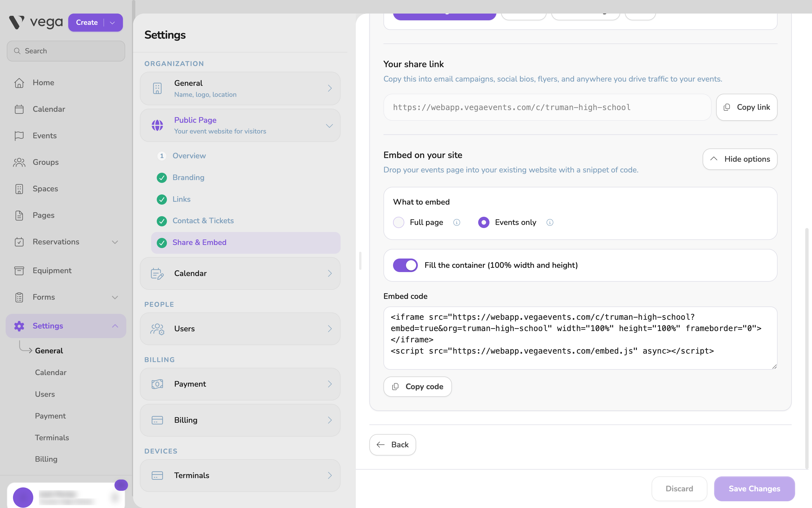
Task: Open Payment settings card arrow
Action: click(x=330, y=384)
